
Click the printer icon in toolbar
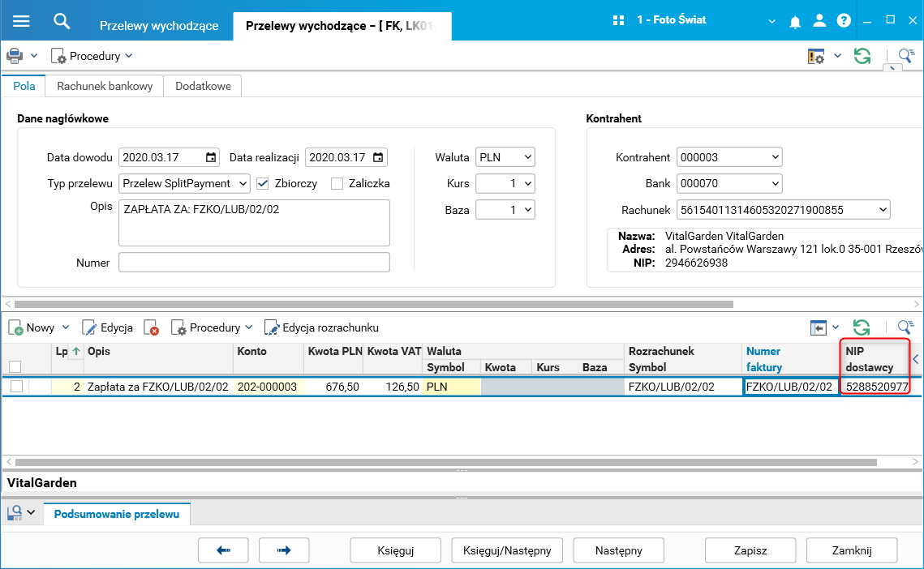click(15, 56)
